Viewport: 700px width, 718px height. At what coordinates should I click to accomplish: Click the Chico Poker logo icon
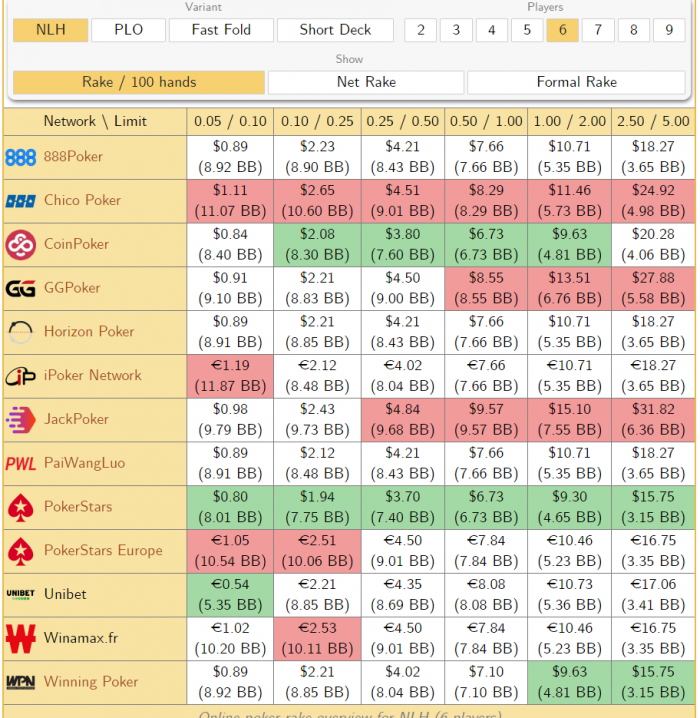click(21, 201)
